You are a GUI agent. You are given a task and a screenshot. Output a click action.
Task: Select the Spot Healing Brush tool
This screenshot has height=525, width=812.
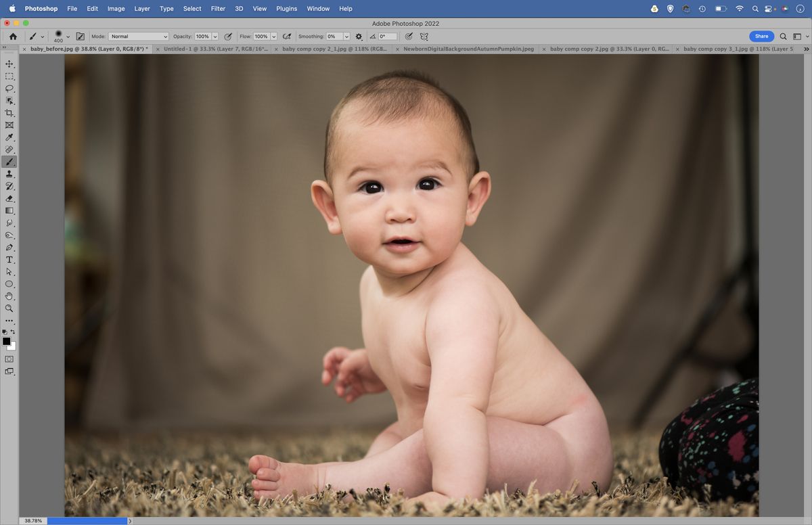[9, 150]
